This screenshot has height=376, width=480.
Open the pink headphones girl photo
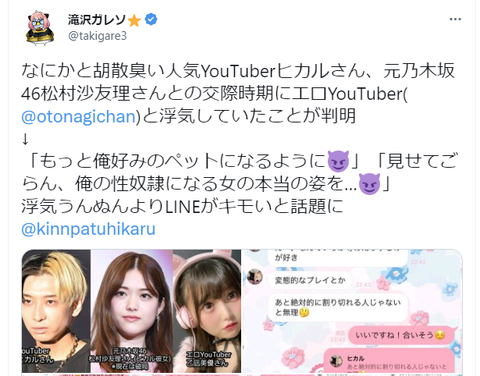(207, 311)
